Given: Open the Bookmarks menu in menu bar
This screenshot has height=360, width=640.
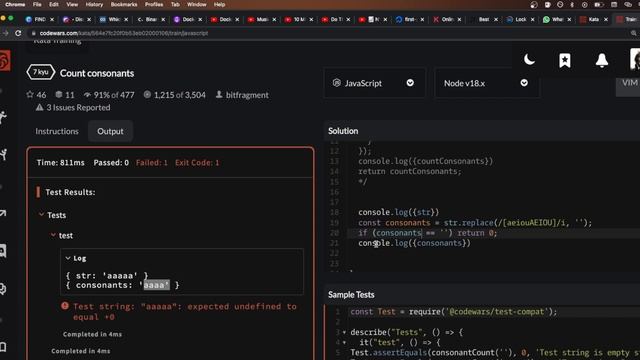Looking at the screenshot, I should click(x=124, y=4).
